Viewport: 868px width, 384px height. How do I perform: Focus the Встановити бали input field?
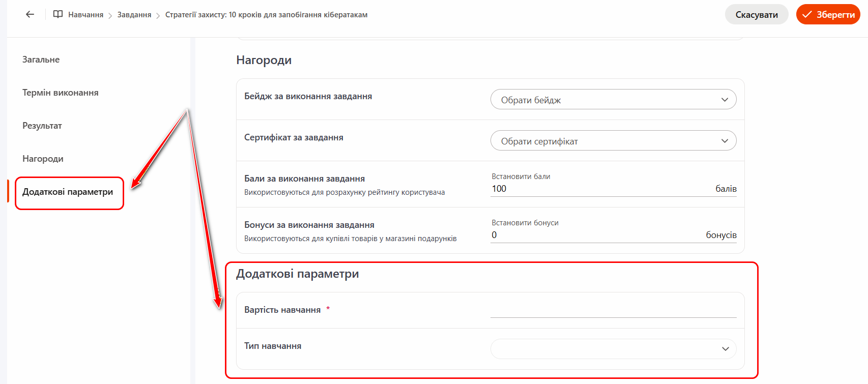pyautogui.click(x=600, y=189)
